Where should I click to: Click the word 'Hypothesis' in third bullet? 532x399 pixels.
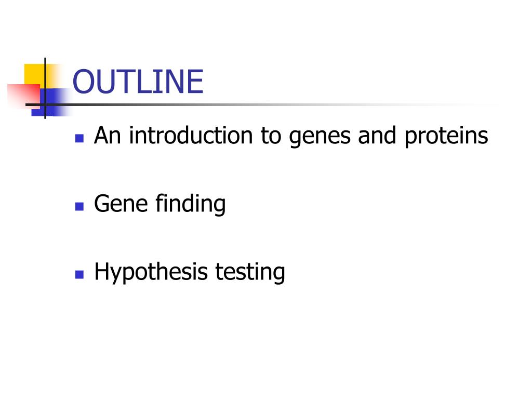(151, 272)
